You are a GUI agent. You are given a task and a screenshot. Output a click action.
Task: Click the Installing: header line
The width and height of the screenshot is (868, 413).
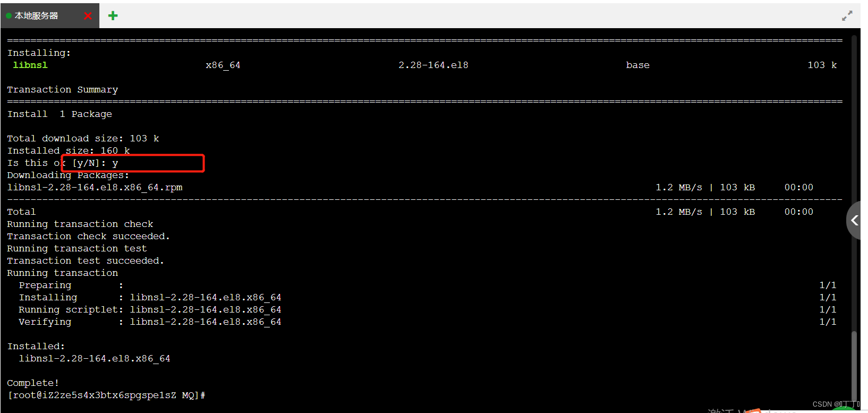point(39,53)
